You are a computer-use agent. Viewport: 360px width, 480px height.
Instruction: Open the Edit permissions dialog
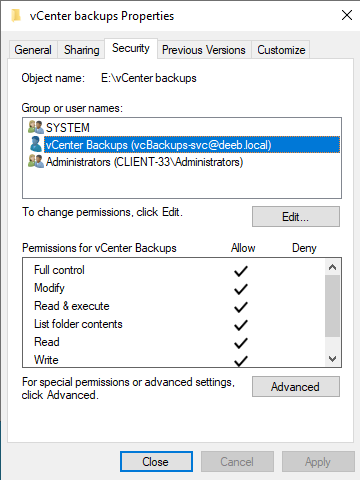[x=296, y=217]
